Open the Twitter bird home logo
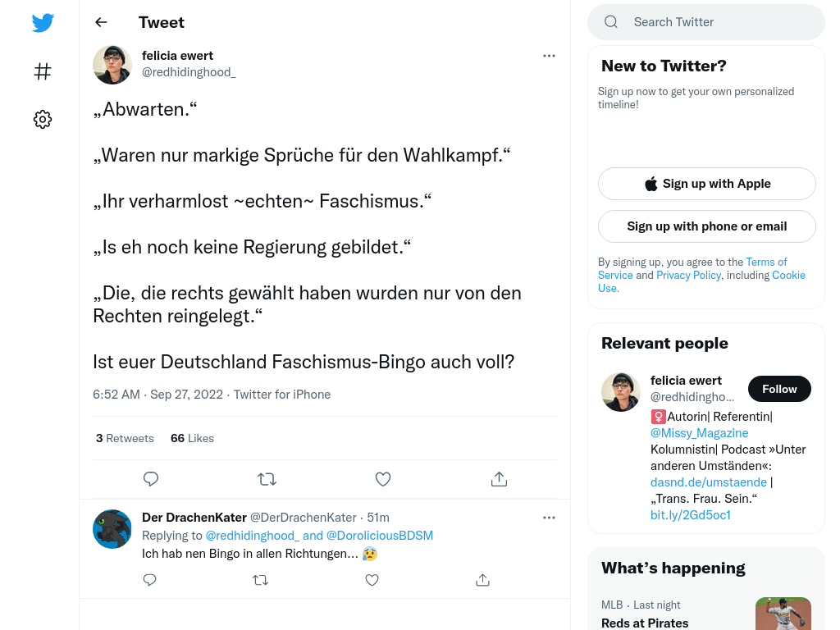This screenshot has width=840, height=630. coord(43,22)
